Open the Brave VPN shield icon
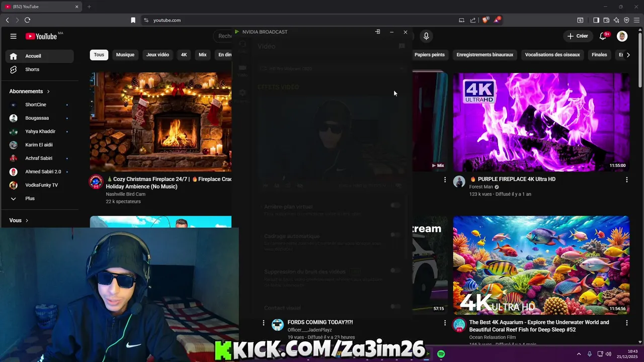644x362 pixels. click(626, 20)
